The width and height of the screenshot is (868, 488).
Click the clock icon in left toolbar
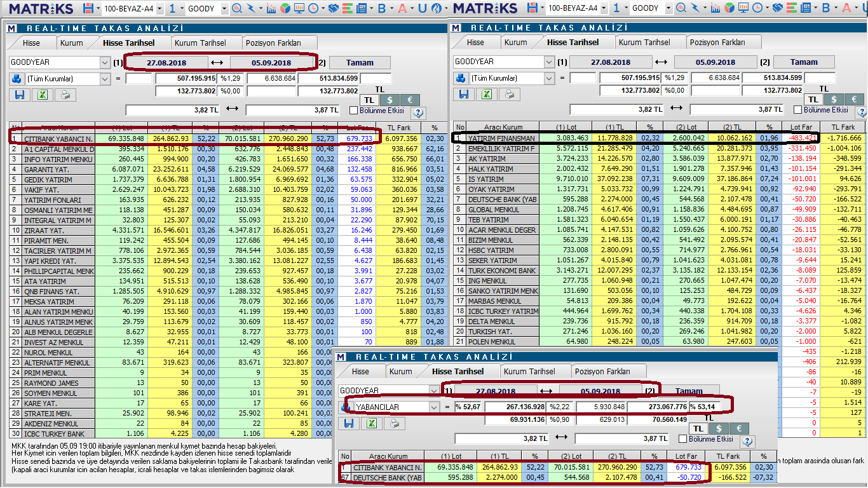[x=313, y=8]
